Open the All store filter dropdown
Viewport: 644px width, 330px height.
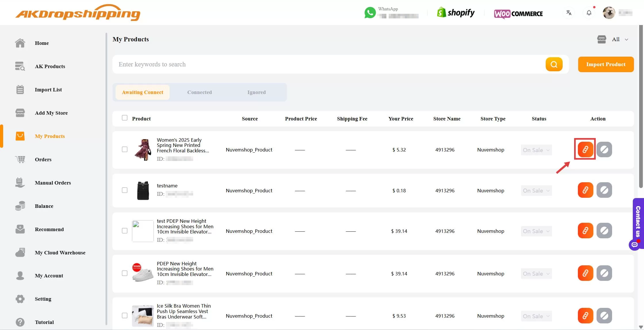pyautogui.click(x=620, y=39)
